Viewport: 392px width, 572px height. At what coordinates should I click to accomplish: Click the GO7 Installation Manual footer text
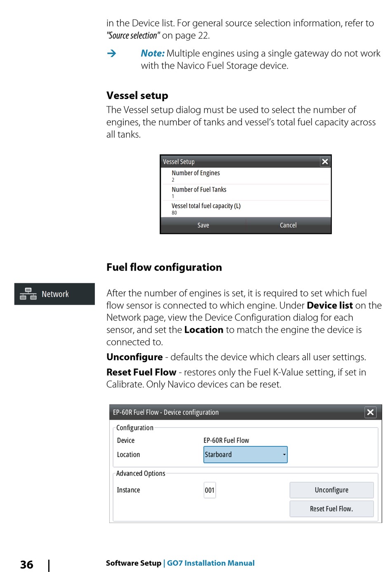click(x=210, y=563)
